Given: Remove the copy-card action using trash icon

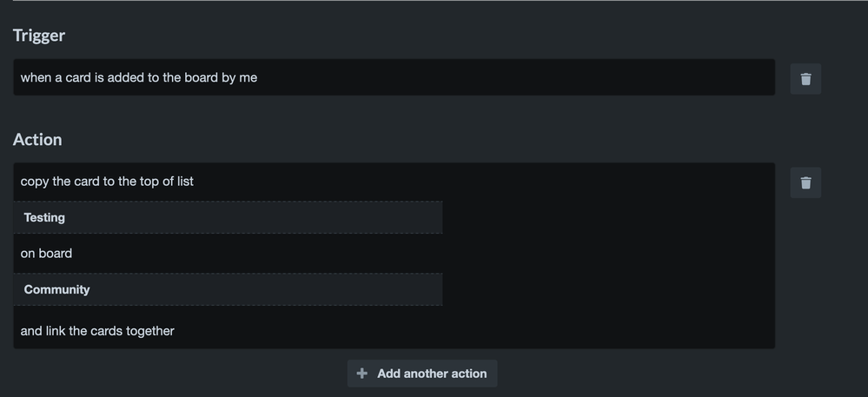Looking at the screenshot, I should 805,182.
